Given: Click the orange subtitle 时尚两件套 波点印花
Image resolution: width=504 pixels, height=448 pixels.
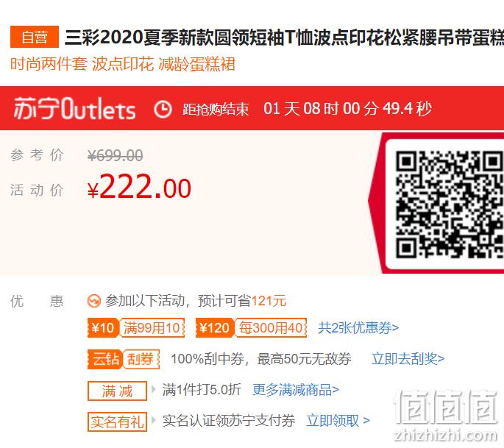Looking at the screenshot, I should pyautogui.click(x=123, y=64).
